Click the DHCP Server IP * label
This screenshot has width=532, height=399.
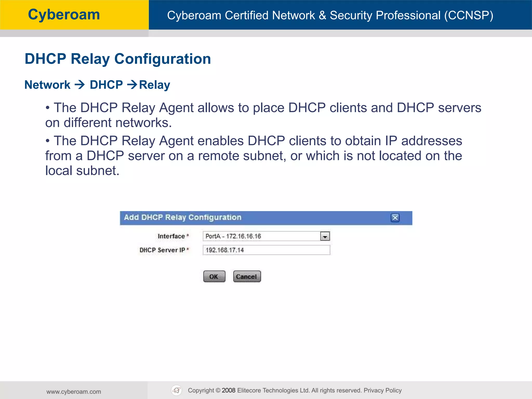(164, 250)
